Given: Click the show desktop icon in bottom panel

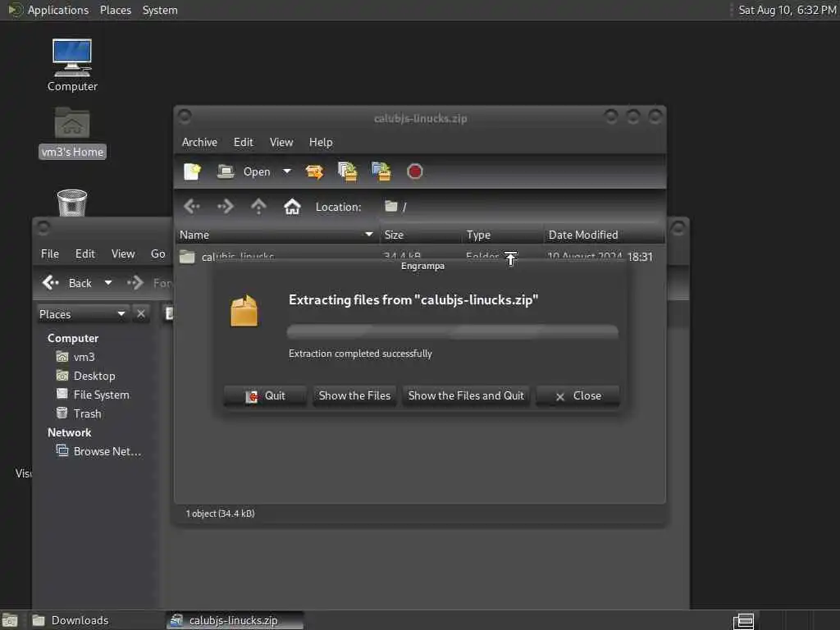Looking at the screenshot, I should [10, 620].
